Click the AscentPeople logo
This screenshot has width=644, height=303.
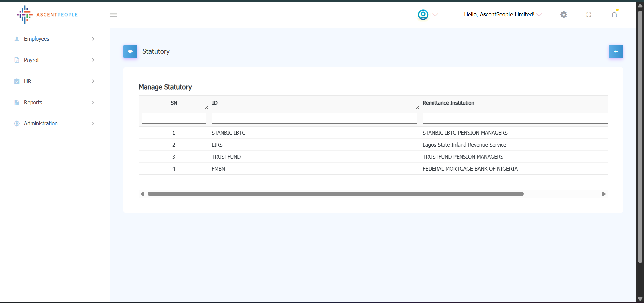coord(47,15)
